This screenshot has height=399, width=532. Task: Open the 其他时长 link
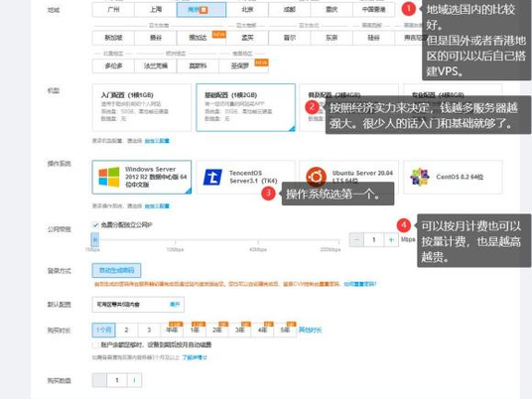[311, 330]
